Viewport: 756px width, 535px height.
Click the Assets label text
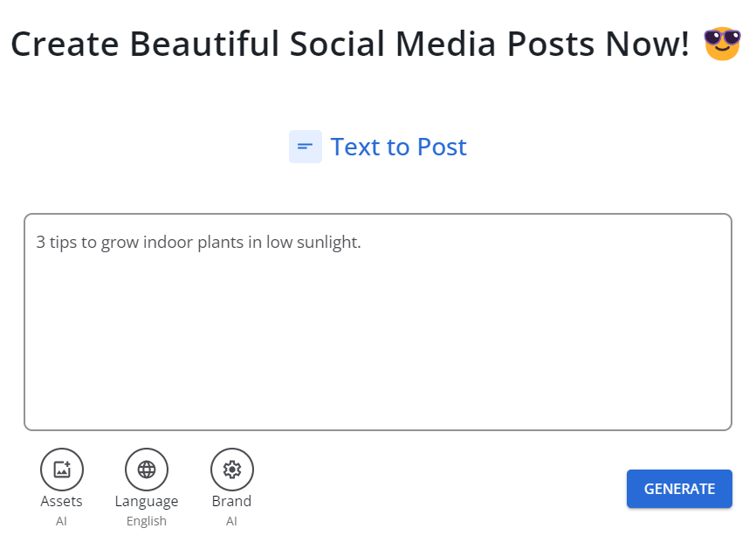pyautogui.click(x=62, y=501)
